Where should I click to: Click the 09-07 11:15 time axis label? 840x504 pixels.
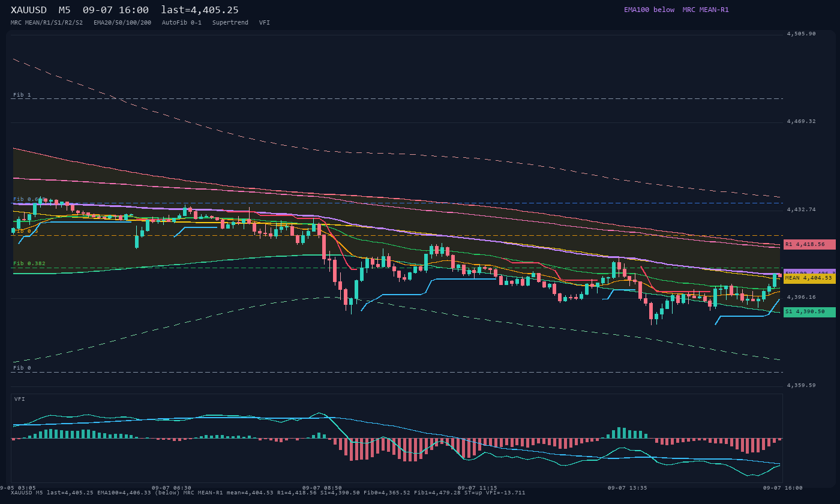[478, 488]
